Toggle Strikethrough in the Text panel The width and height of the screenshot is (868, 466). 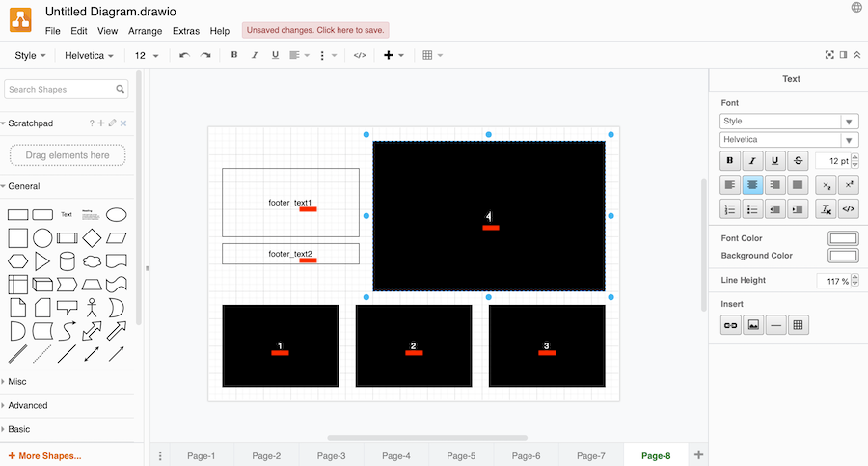coord(798,161)
